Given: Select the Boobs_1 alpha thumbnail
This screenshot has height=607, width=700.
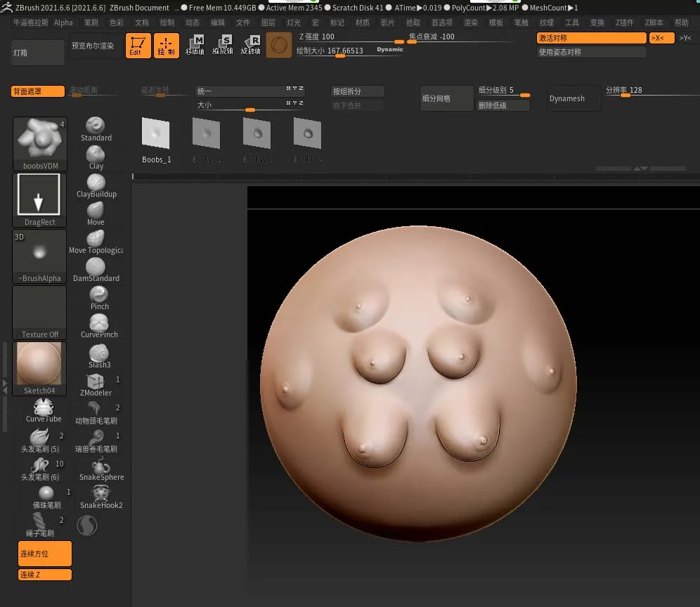Looking at the screenshot, I should (156, 138).
